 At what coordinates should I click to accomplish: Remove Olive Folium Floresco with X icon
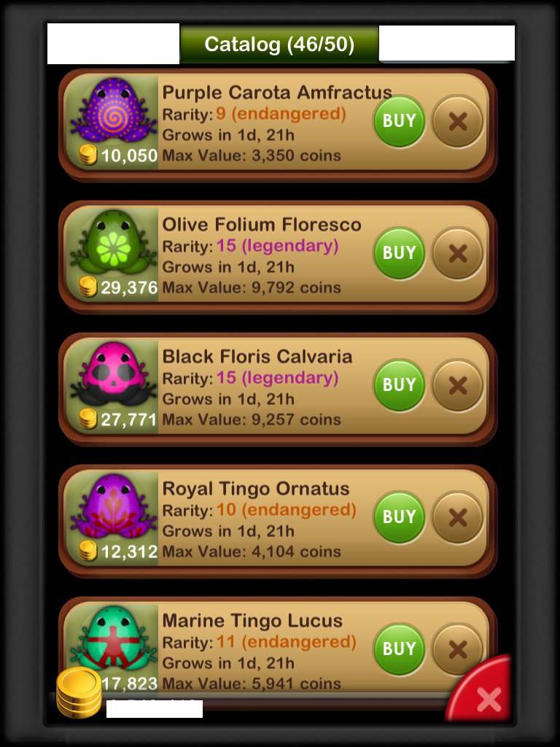click(458, 253)
